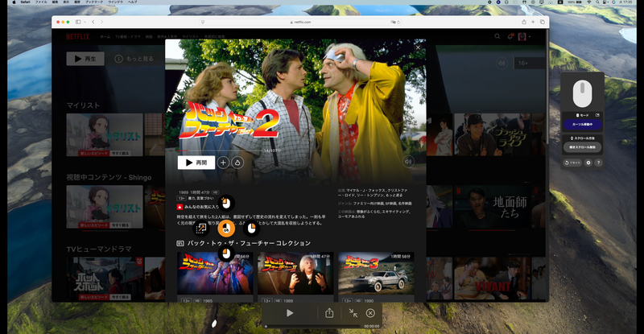Image resolution: width=644 pixels, height=334 pixels.
Task: Toggle Safari sidebar icon
Action: click(78, 22)
